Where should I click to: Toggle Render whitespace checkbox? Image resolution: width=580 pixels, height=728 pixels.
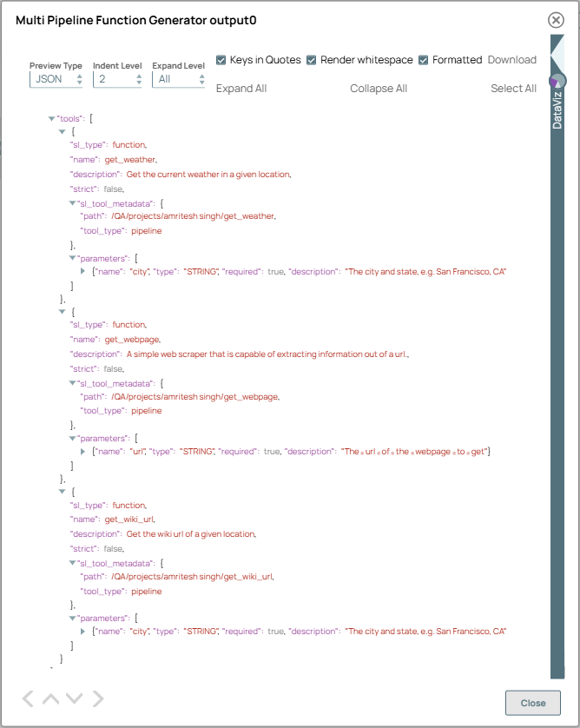click(312, 60)
